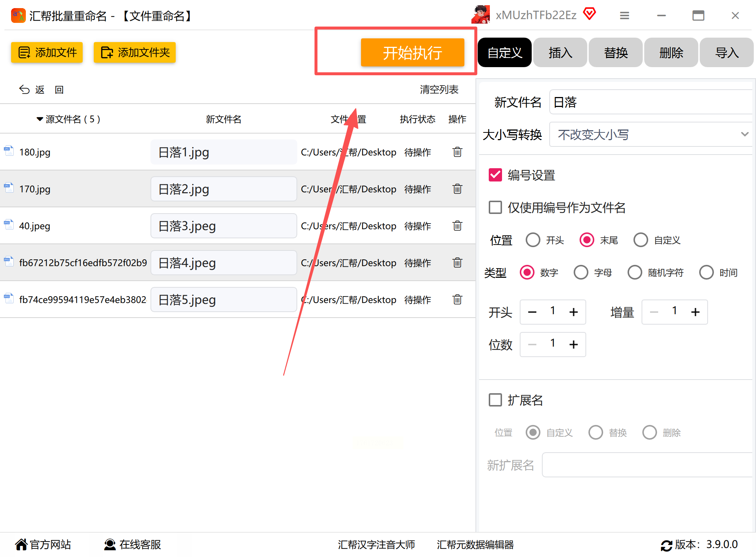Increase the digit count stepper

(x=573, y=345)
